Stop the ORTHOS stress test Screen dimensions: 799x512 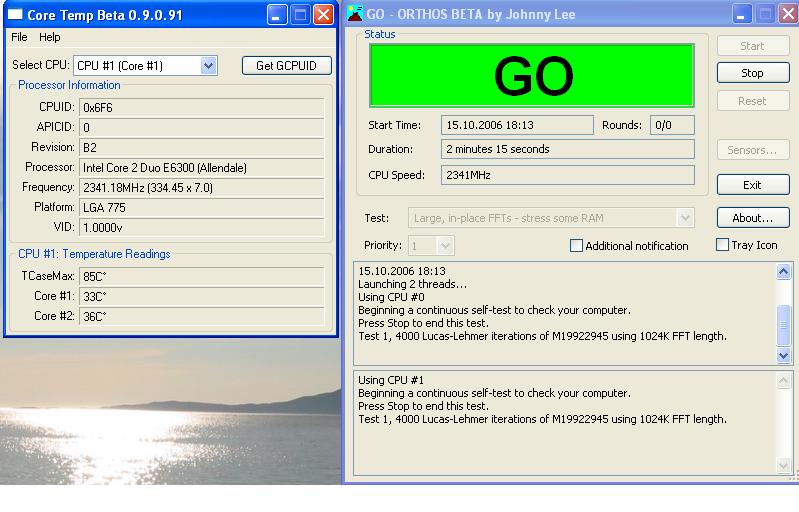click(753, 73)
